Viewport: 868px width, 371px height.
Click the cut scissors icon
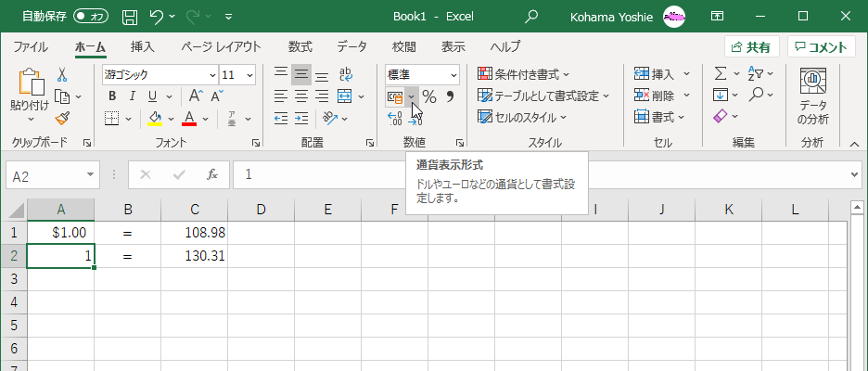pos(62,74)
